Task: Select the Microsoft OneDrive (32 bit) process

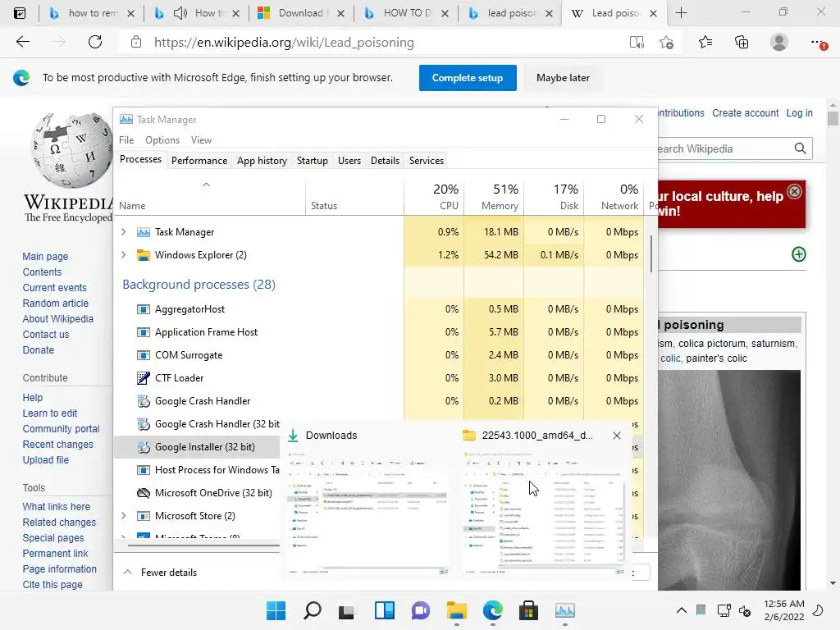Action: tap(197, 492)
